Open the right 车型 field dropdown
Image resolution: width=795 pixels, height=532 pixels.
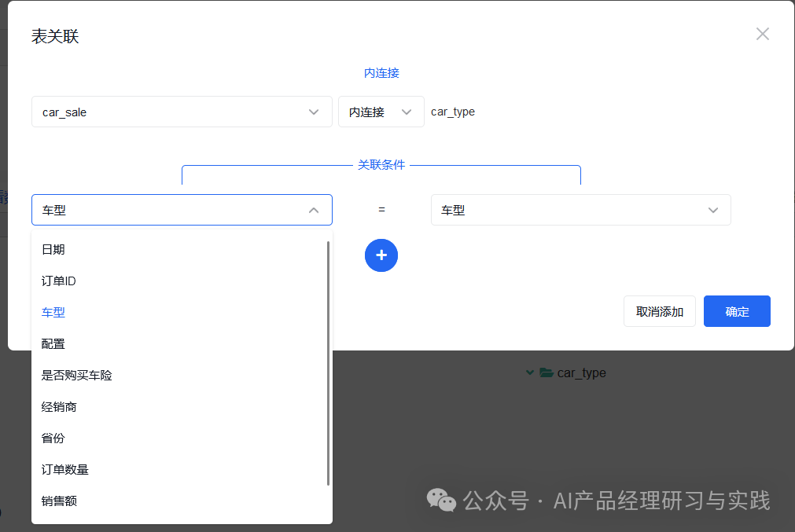click(x=580, y=210)
